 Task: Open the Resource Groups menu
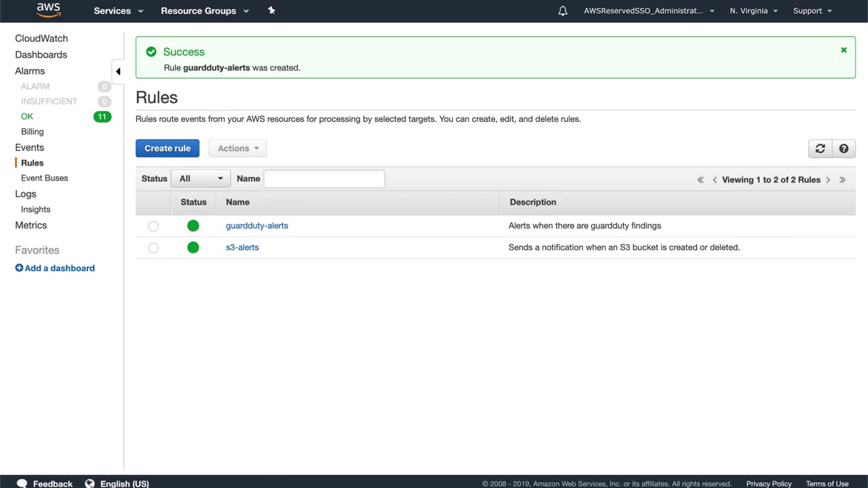click(x=205, y=11)
